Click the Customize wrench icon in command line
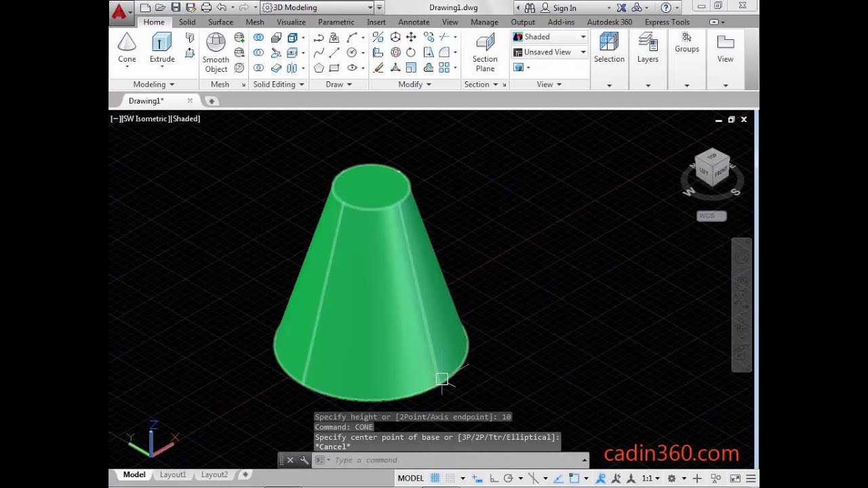868x488 pixels. (304, 460)
